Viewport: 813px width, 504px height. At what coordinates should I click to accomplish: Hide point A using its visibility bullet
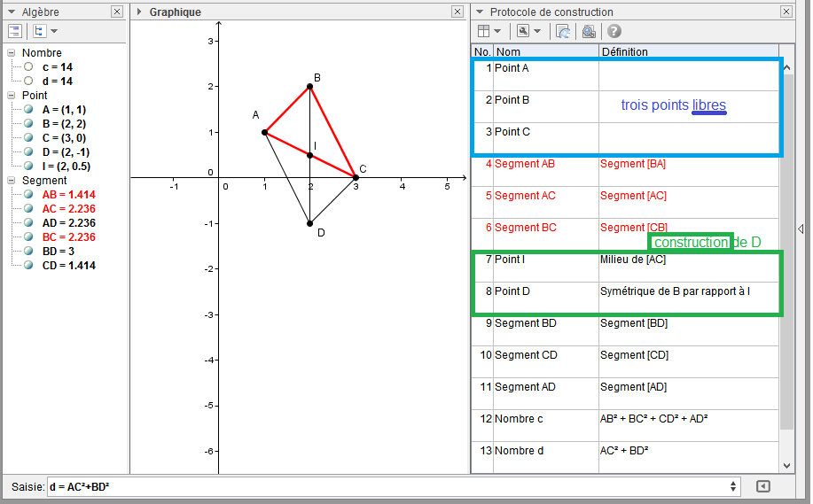click(29, 110)
